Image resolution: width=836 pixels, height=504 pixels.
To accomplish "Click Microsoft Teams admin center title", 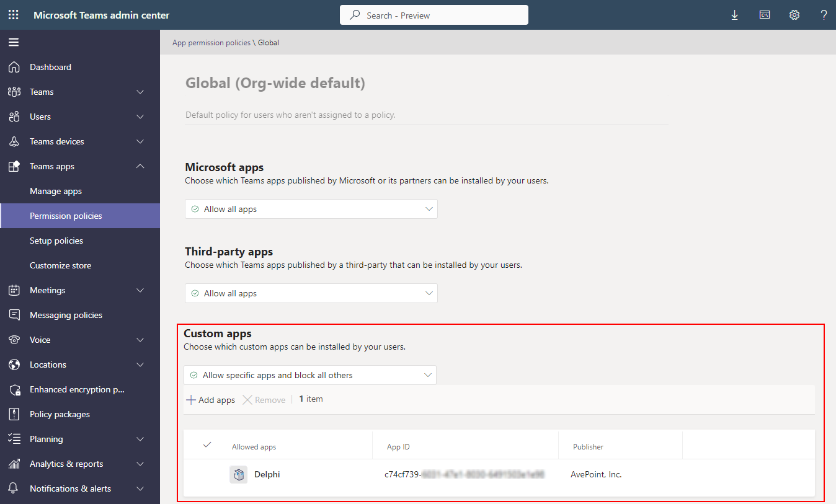I will click(x=101, y=15).
